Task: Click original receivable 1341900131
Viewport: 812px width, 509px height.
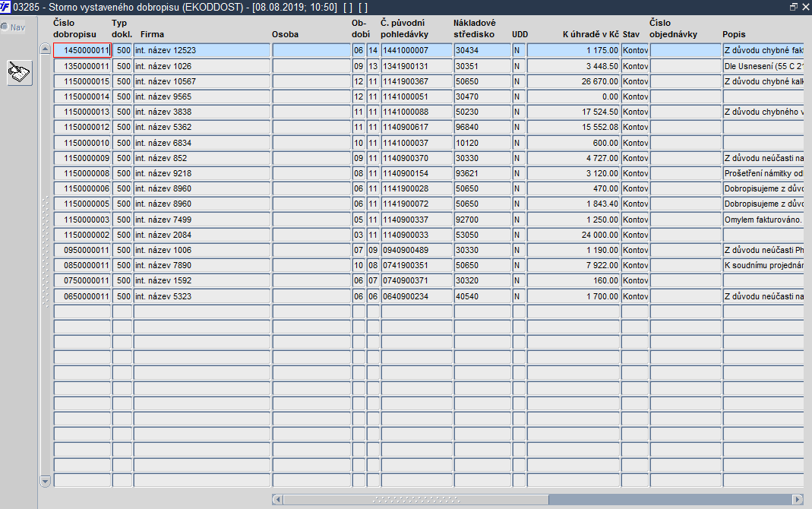Action: point(416,66)
